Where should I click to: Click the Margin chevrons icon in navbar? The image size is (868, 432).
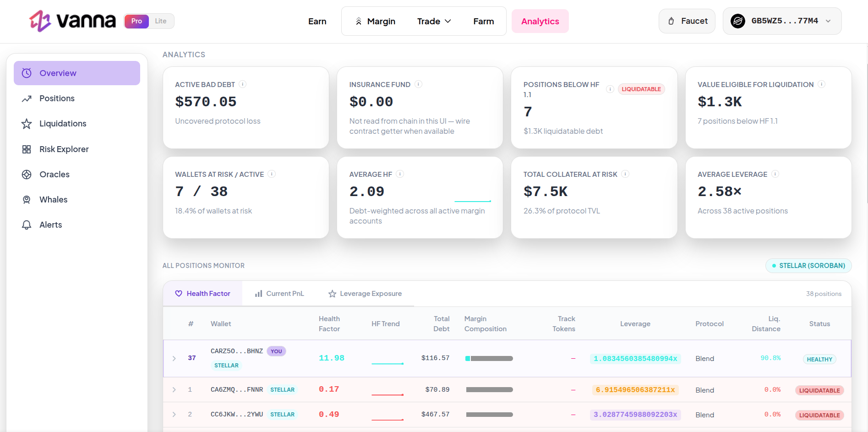tap(359, 21)
